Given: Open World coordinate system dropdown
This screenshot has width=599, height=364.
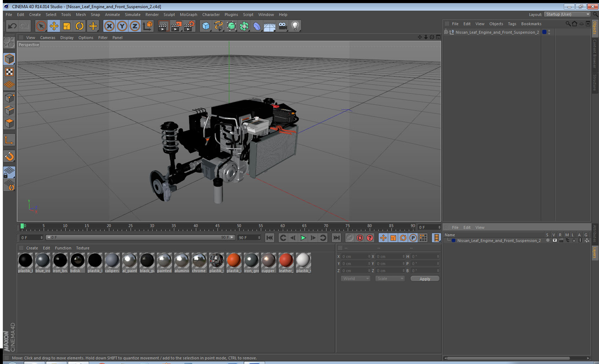Looking at the screenshot, I should pos(356,278).
